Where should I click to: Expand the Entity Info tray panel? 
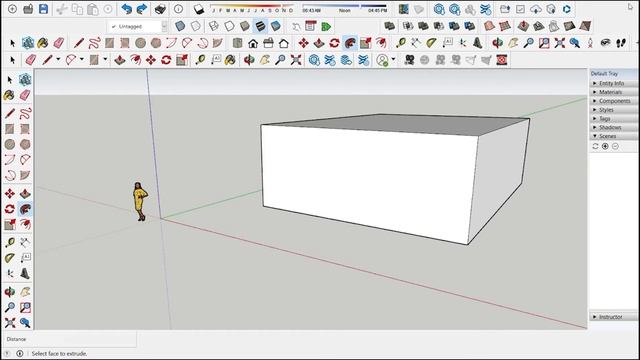point(614,83)
